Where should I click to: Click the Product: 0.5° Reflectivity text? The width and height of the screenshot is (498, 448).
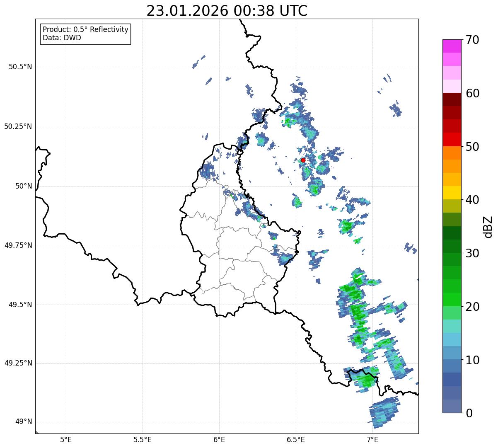[x=85, y=30]
